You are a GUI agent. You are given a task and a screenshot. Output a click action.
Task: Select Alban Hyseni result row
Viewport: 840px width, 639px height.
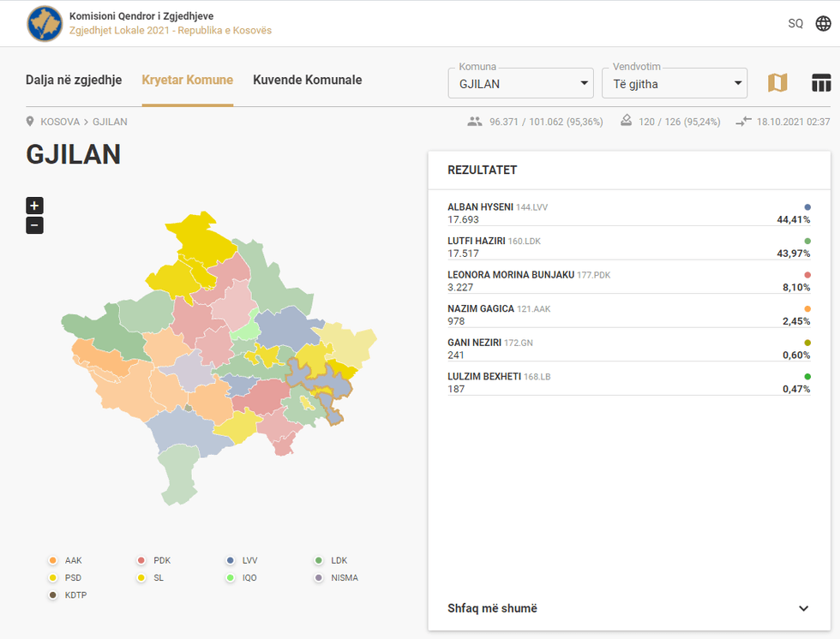628,213
